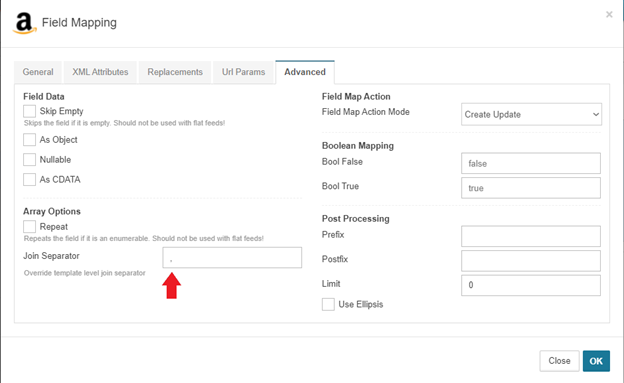Viewport: 624px width, 383px height.
Task: Select the Replacements tab
Action: 175,72
